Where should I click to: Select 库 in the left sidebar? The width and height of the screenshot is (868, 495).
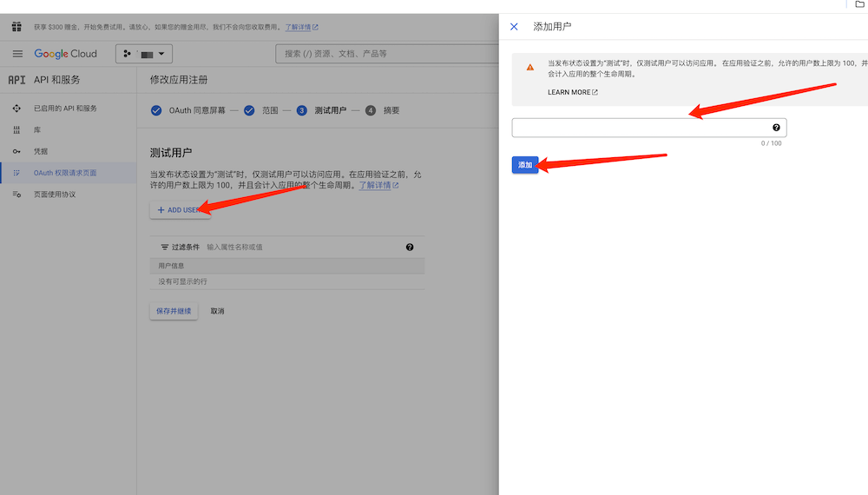37,129
